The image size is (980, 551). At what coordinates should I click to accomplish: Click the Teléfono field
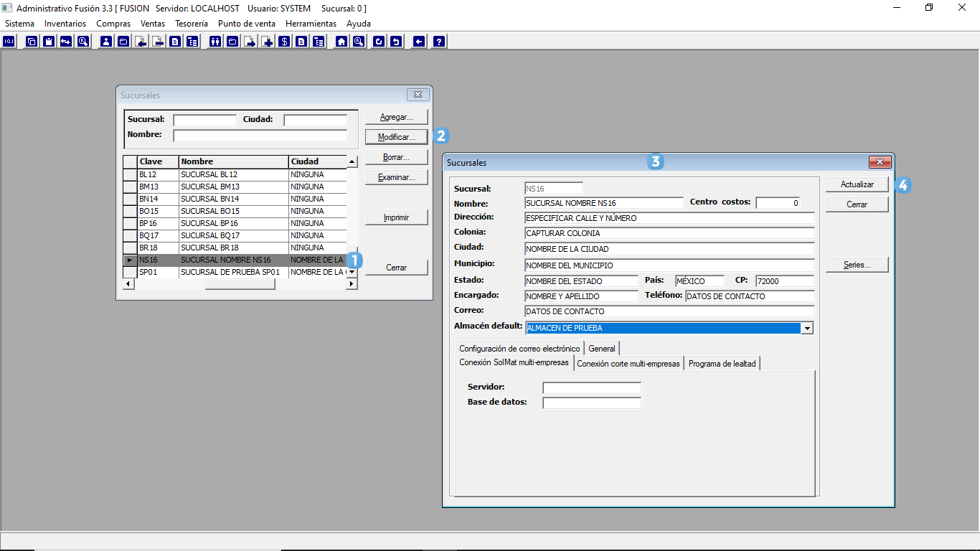750,296
